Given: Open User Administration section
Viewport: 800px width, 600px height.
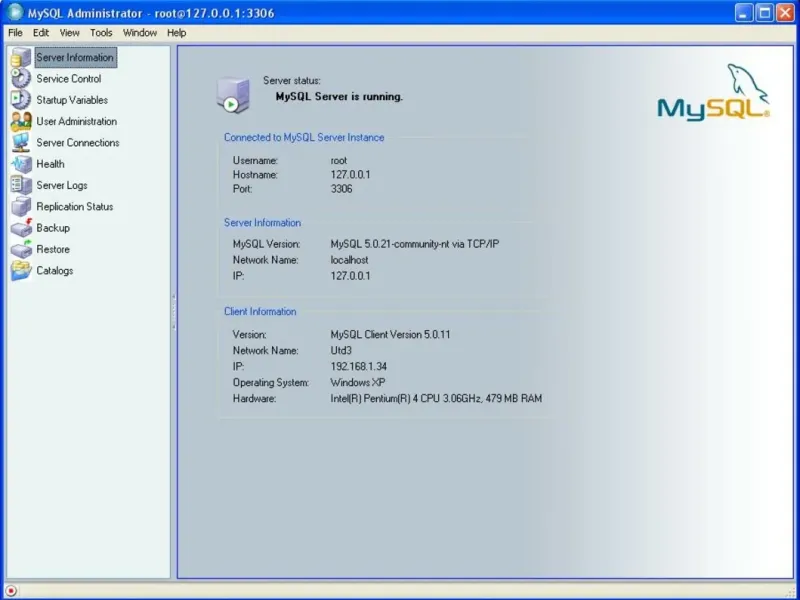Looking at the screenshot, I should (77, 121).
